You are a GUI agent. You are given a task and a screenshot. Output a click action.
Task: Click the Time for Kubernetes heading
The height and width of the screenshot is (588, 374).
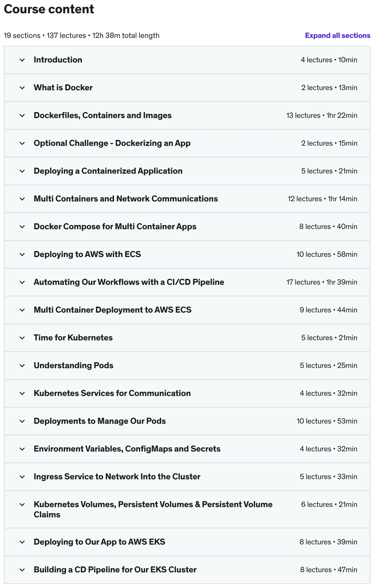tap(73, 338)
